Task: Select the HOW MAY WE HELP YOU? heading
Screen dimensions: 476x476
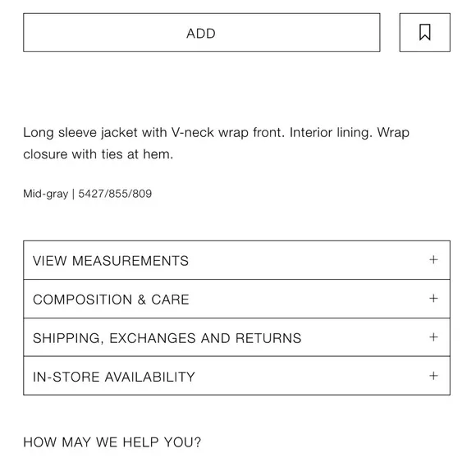Action: tap(112, 442)
